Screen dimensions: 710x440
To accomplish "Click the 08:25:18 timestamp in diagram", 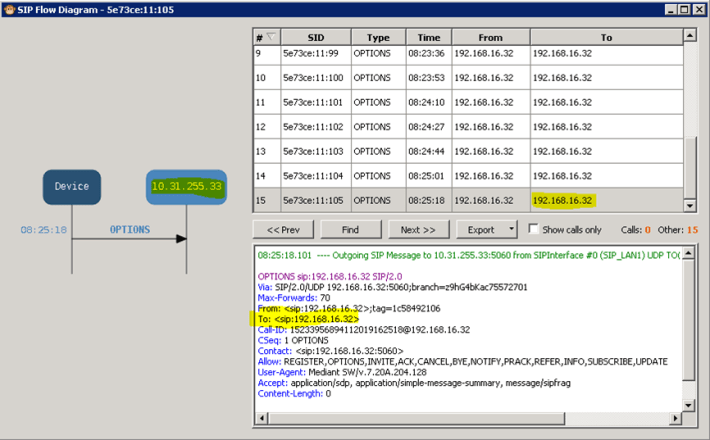I will [x=44, y=230].
